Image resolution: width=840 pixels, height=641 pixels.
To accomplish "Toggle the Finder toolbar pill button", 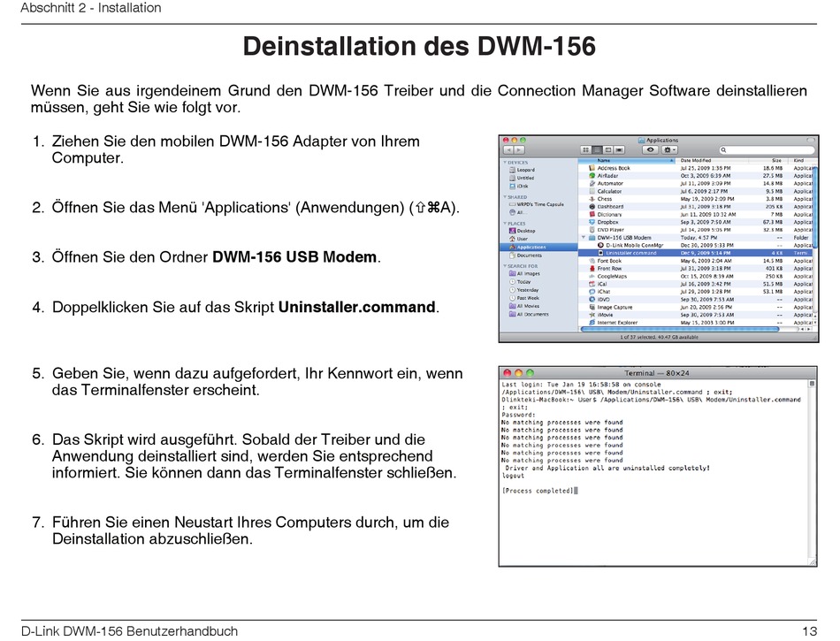I will 811,141.
